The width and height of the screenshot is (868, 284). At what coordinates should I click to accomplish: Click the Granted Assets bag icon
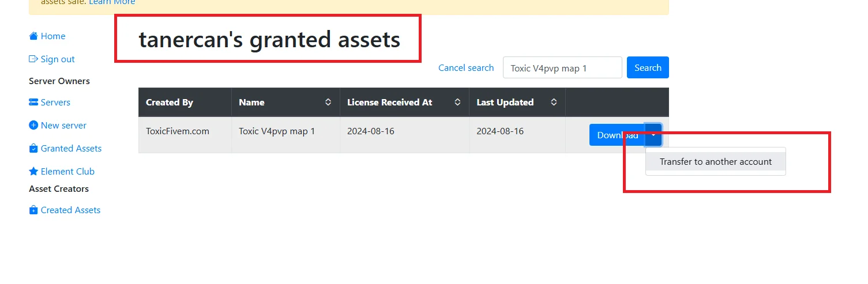(x=33, y=149)
